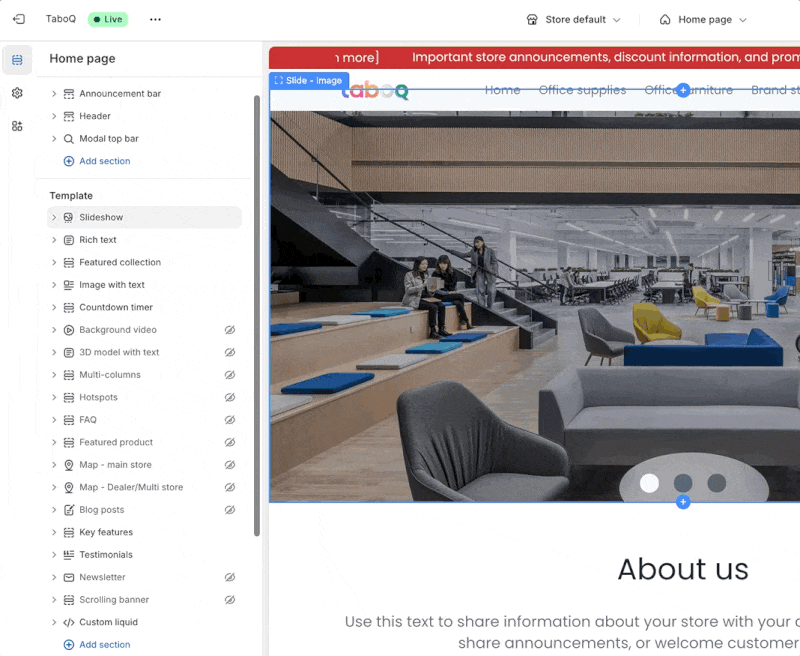Click Office supplies in preview navigation

pyautogui.click(x=582, y=90)
